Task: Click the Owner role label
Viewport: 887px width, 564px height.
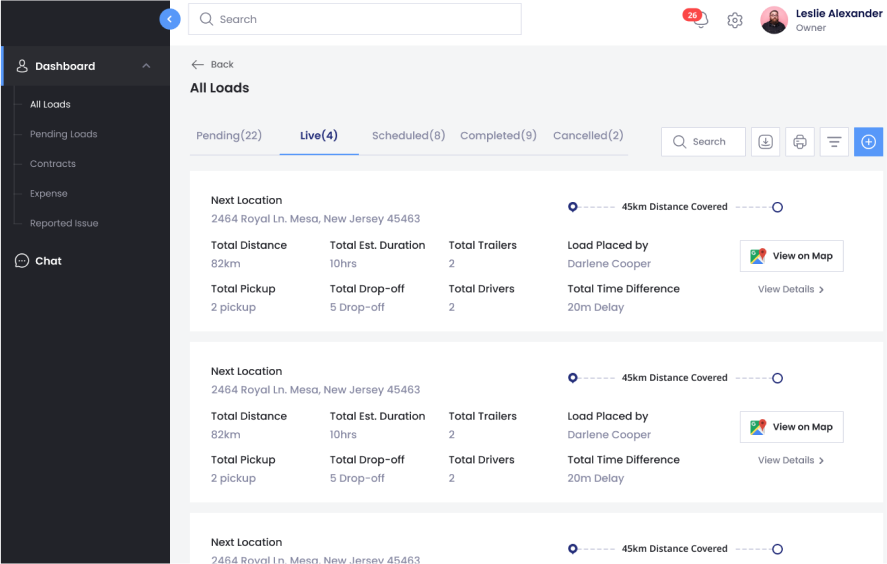Action: coord(811,28)
